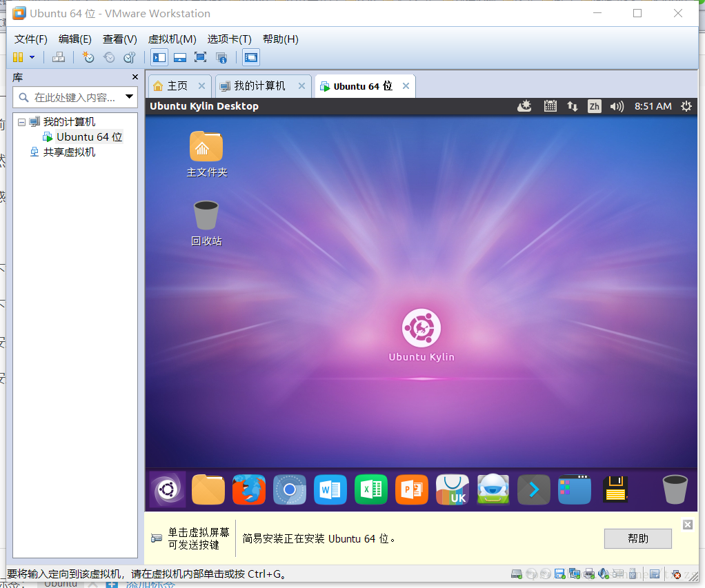Launch the Chromium browser from the dock
Image resolution: width=705 pixels, height=588 pixels.
[x=290, y=489]
